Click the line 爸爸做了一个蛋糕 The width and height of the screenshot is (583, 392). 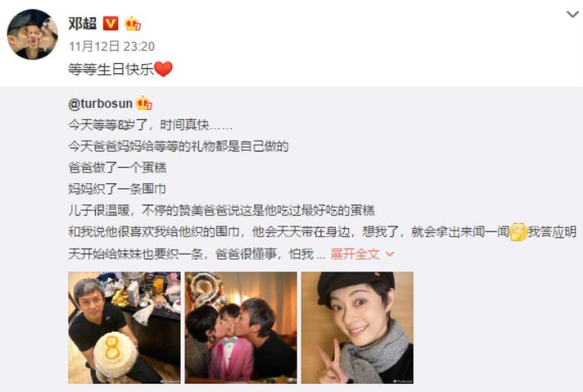[x=117, y=167]
